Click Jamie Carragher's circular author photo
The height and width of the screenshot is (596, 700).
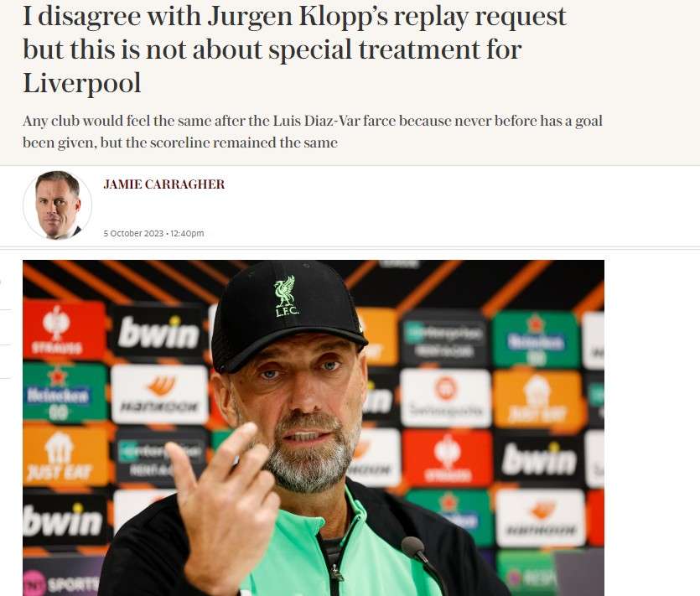tap(57, 205)
